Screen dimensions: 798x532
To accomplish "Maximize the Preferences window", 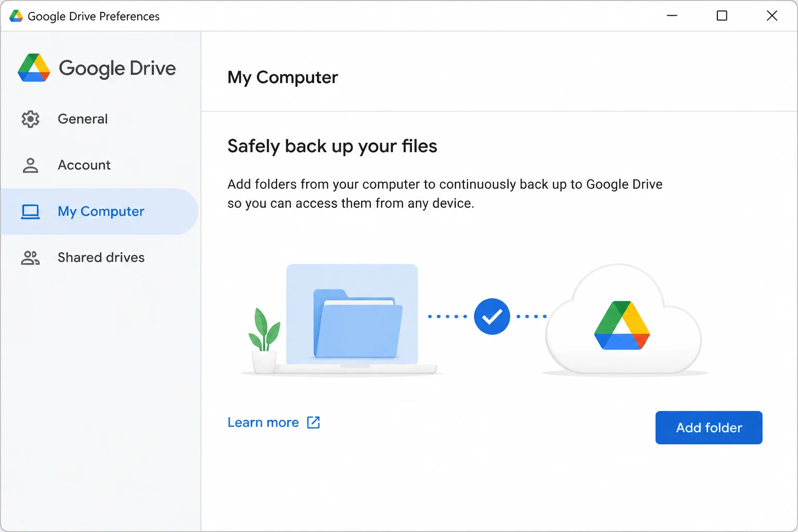I will point(722,16).
